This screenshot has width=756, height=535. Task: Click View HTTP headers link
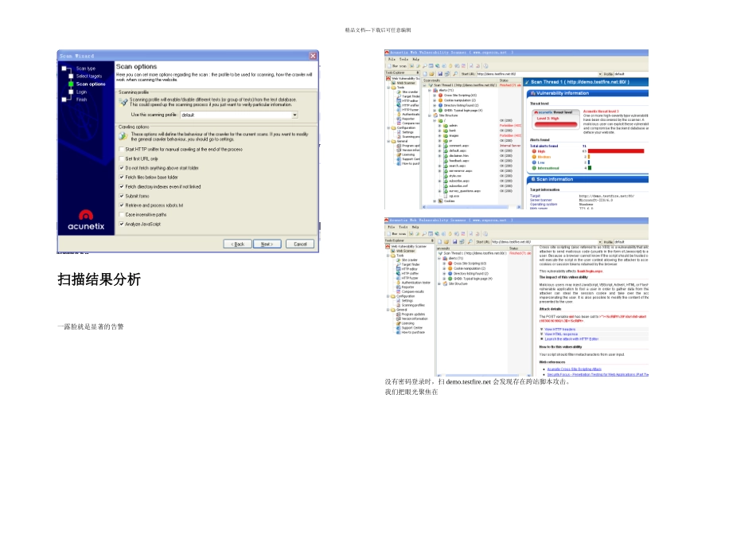[x=559, y=330]
